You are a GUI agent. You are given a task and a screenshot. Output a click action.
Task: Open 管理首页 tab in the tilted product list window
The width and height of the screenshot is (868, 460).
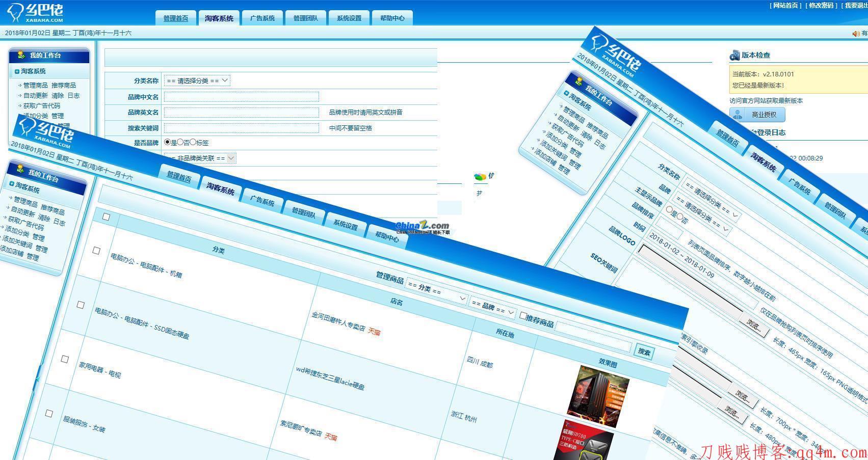tap(179, 177)
